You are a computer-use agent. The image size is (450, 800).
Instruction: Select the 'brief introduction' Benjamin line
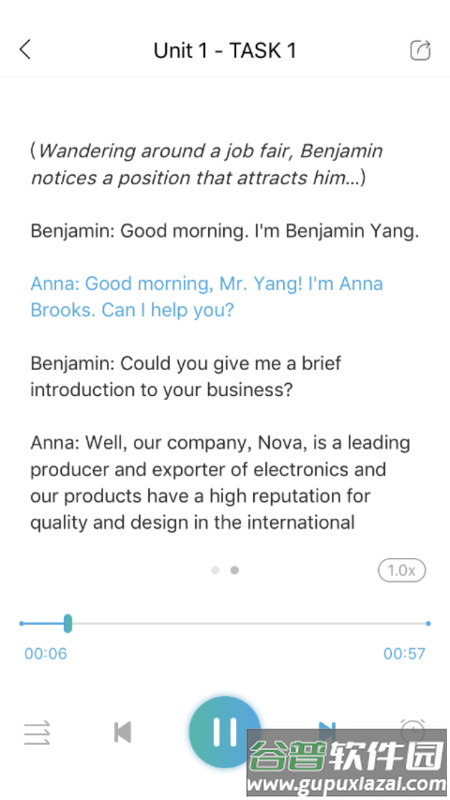pos(186,377)
